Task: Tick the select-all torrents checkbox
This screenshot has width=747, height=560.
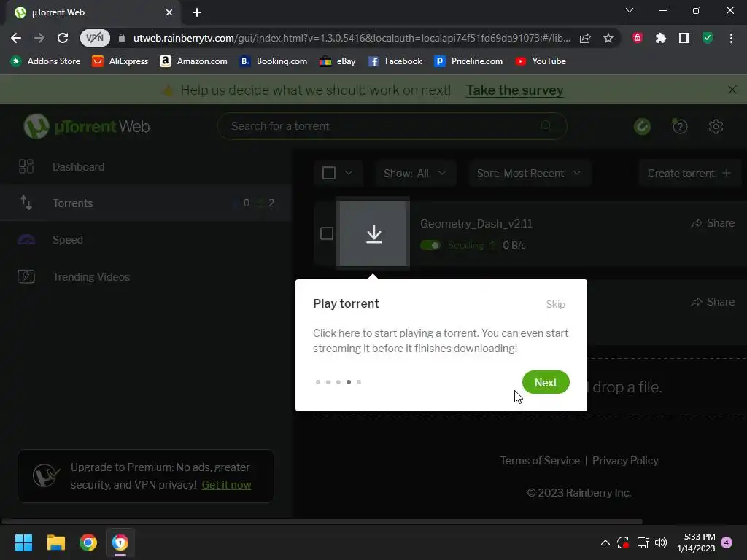Action: click(329, 173)
